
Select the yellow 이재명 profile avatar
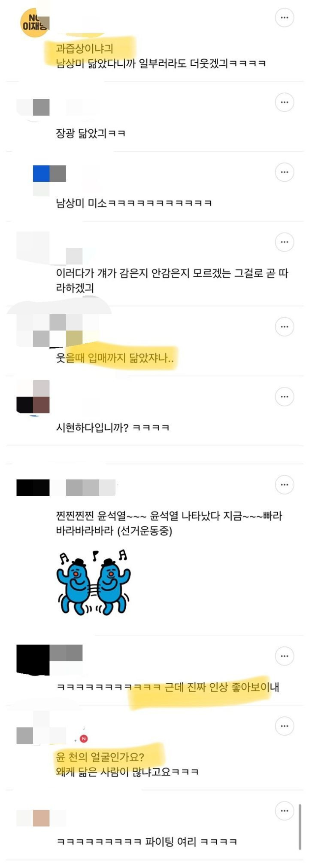35,23
